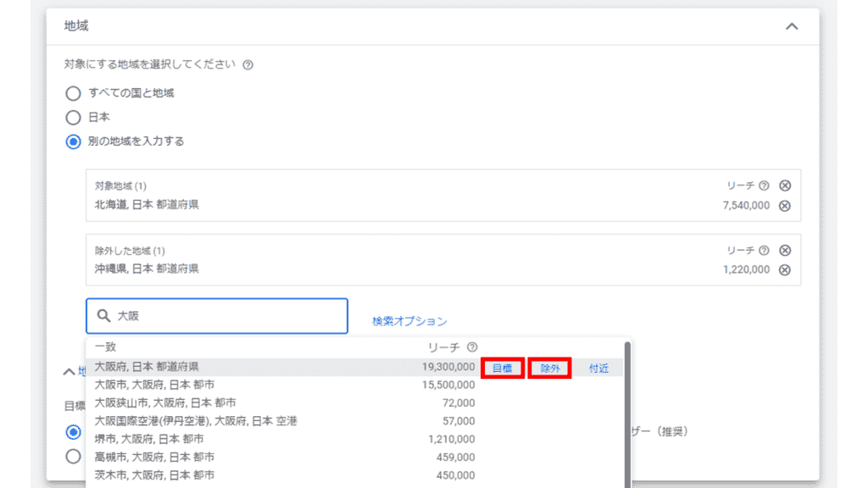The width and height of the screenshot is (868, 488).
Task: Collapse the 地域 section with top chevron
Action: click(792, 26)
